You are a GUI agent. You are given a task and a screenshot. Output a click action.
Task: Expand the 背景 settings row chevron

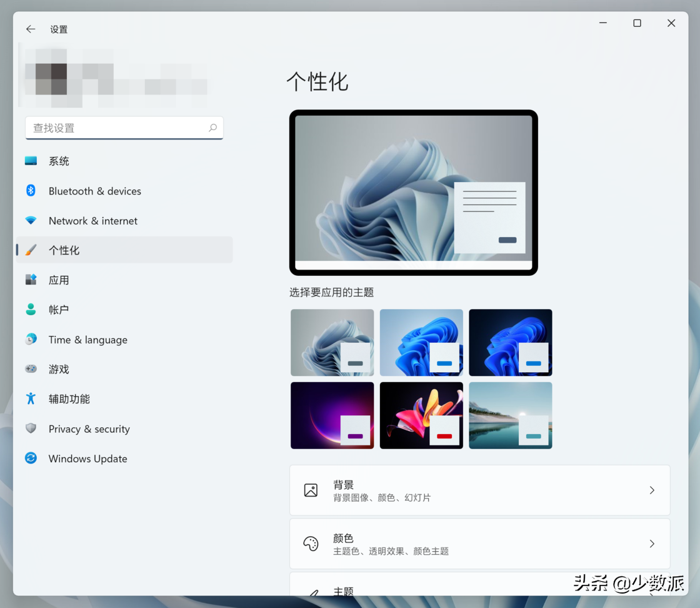[x=652, y=490]
